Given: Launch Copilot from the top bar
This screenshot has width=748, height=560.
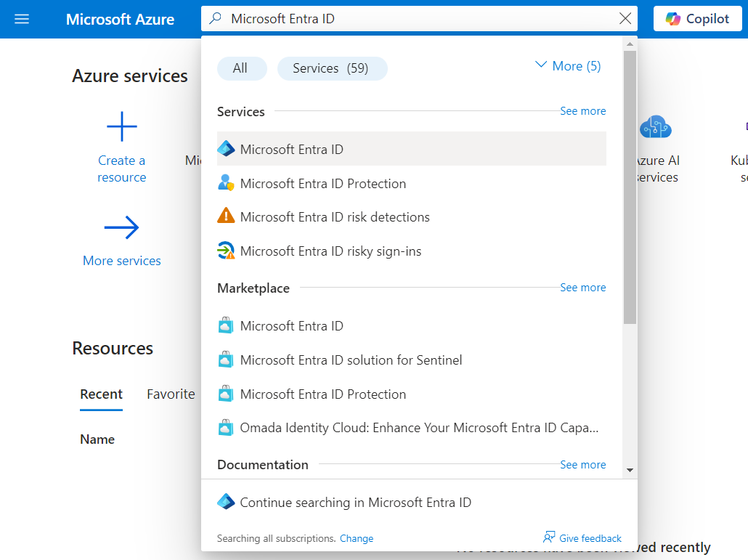Looking at the screenshot, I should 697,18.
